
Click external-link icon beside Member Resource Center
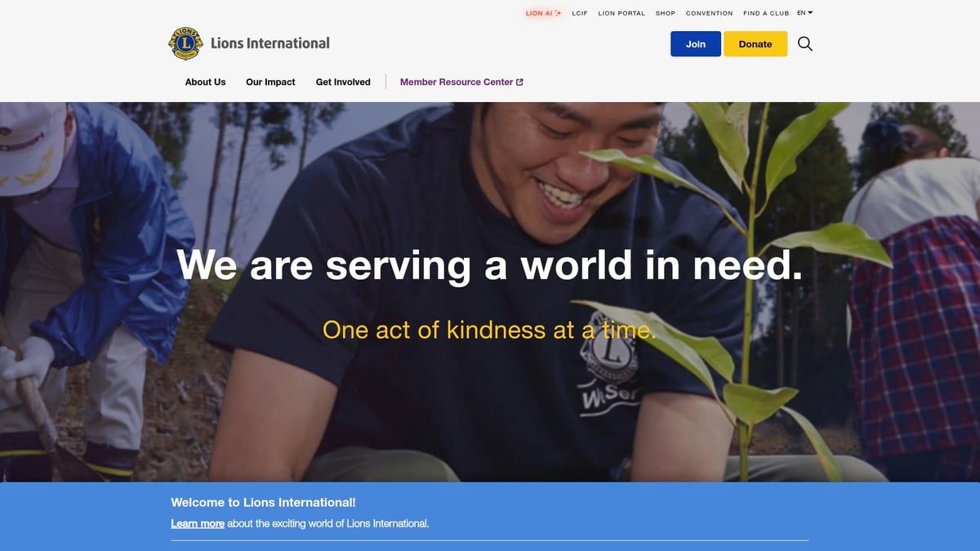520,82
